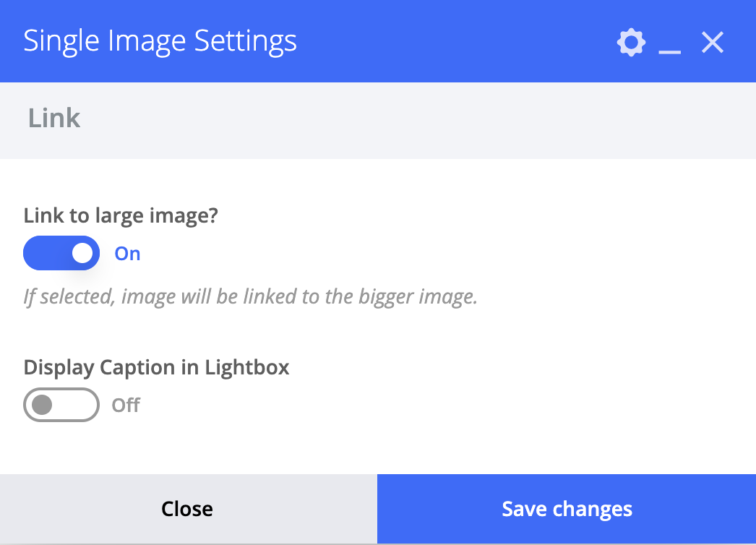Screen dimensions: 756x545
Task: Click the blue track of the On switch
Action: tap(48, 253)
